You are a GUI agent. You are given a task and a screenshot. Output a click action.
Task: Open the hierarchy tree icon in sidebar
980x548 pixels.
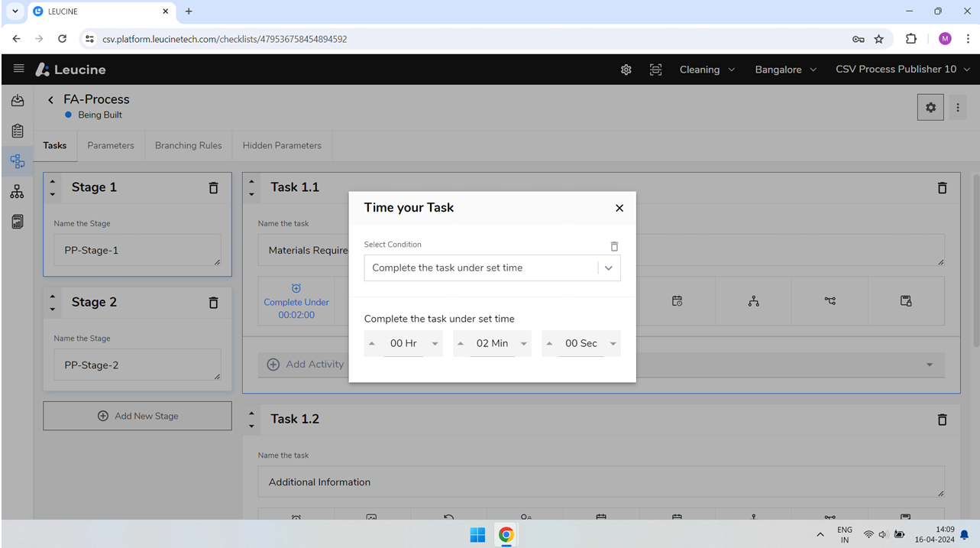click(18, 192)
